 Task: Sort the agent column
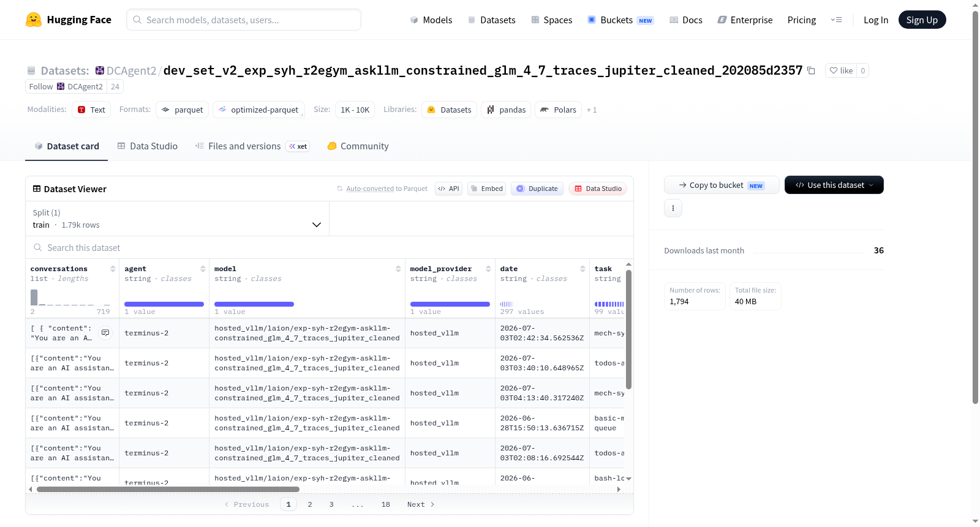203,269
